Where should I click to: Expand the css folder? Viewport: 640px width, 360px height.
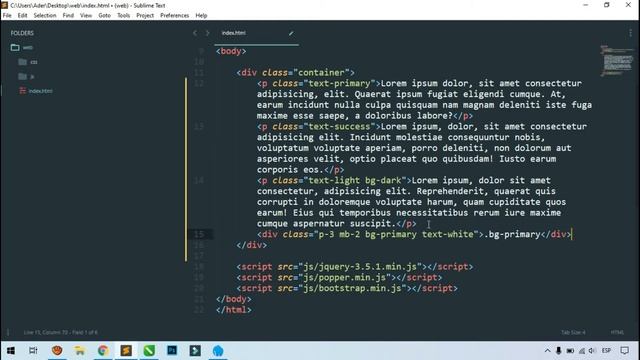click(x=22, y=62)
